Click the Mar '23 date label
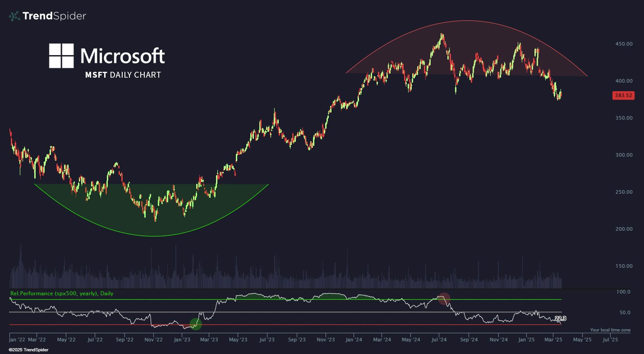644x354 pixels. pyautogui.click(x=209, y=339)
